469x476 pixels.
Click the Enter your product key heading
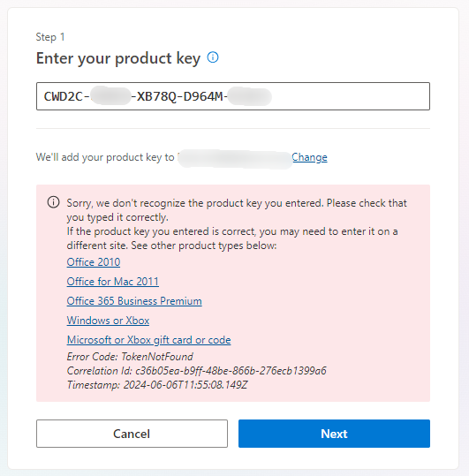coord(118,58)
